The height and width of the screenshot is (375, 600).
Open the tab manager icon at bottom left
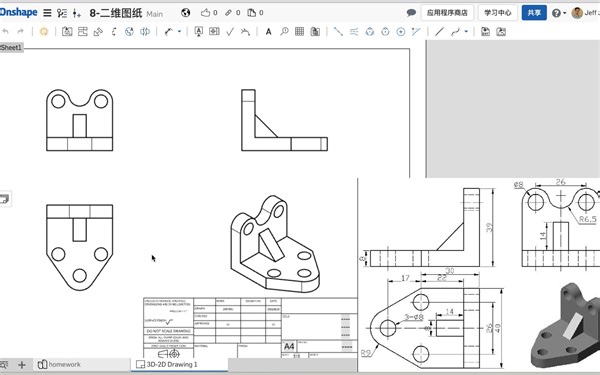tap(5, 365)
